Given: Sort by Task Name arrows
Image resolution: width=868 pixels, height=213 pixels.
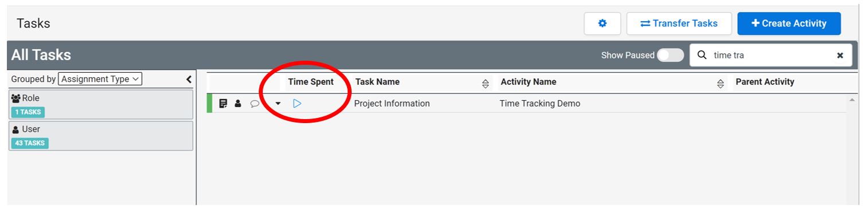Looking at the screenshot, I should point(485,83).
